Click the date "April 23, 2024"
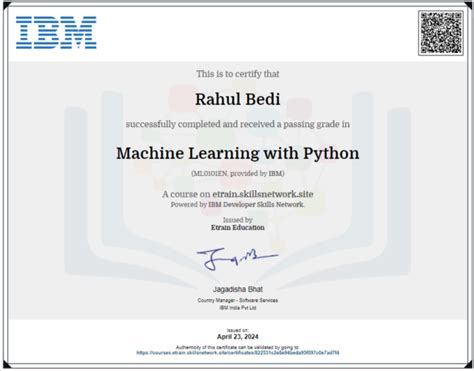Viewport: 474px width, 371px height. tap(237, 337)
